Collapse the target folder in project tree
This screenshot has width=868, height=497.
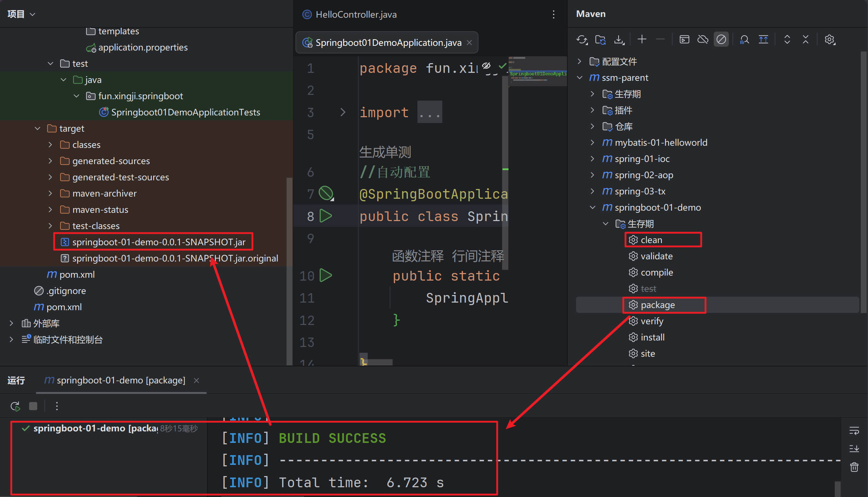click(x=37, y=128)
